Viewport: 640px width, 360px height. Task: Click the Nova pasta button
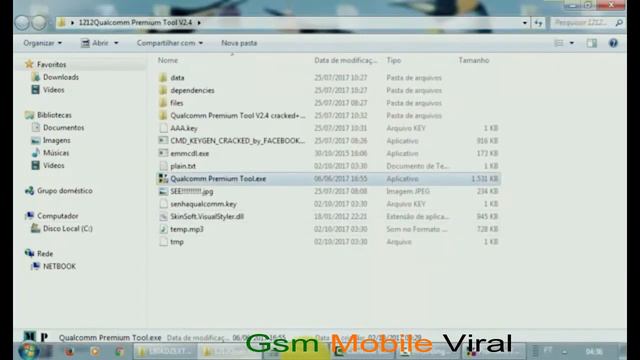tap(239, 43)
